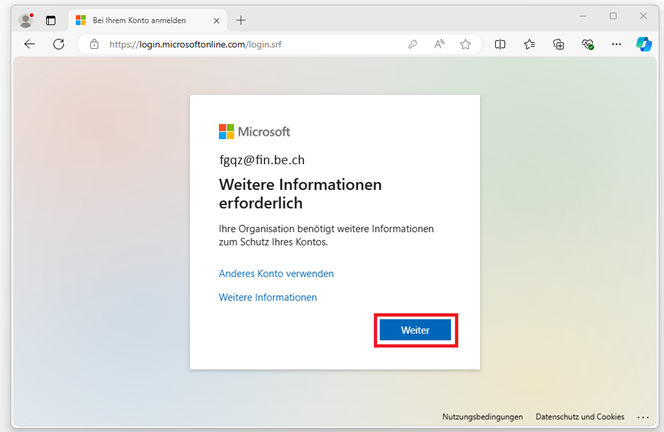This screenshot has width=664, height=432.
Task: Reload the page with refresh icon
Action: pos(59,44)
